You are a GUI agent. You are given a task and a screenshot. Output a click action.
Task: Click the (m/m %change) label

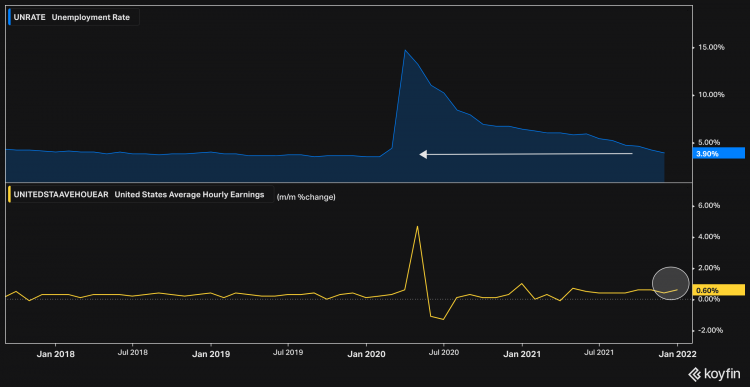tap(306, 197)
